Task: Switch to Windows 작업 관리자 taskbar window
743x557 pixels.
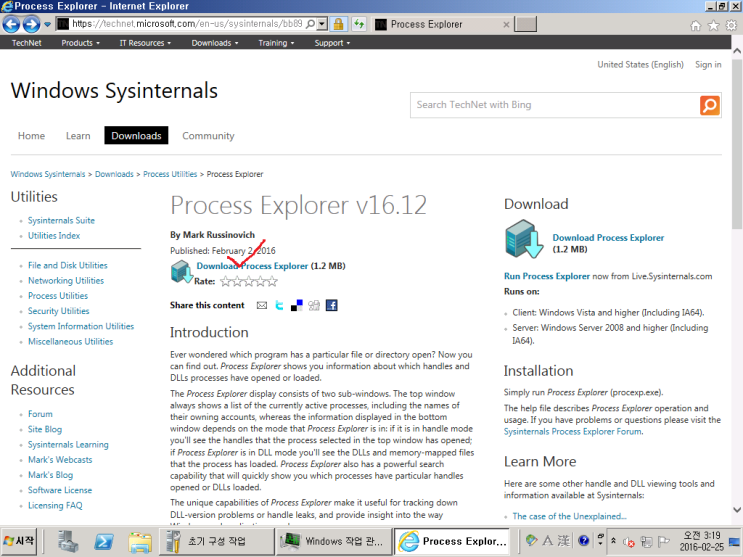Action: (x=333, y=541)
